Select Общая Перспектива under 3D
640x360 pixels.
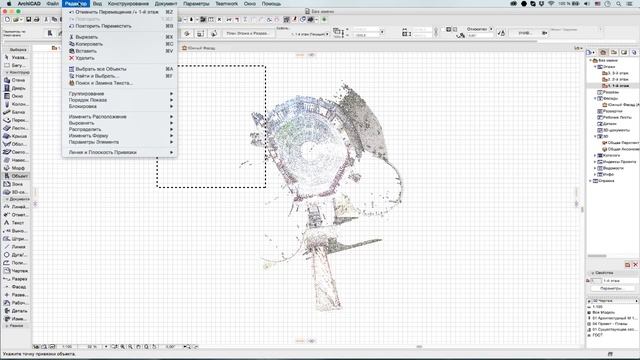click(620, 143)
